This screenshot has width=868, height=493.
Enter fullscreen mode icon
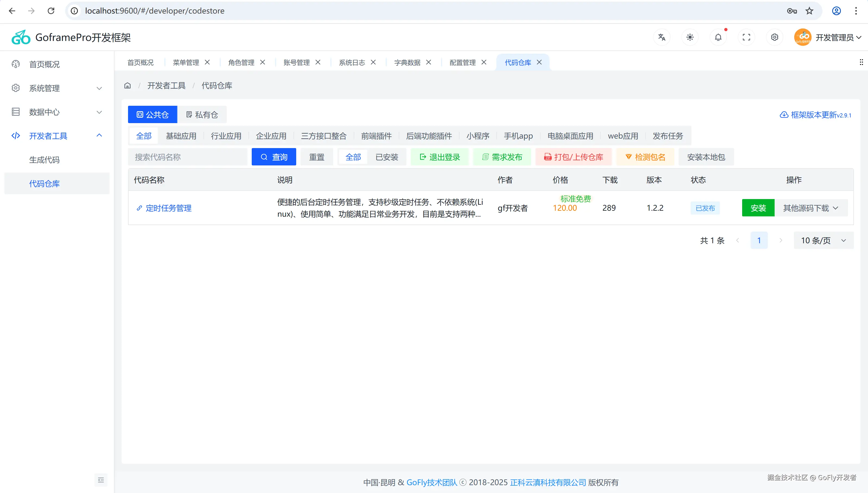pyautogui.click(x=746, y=37)
